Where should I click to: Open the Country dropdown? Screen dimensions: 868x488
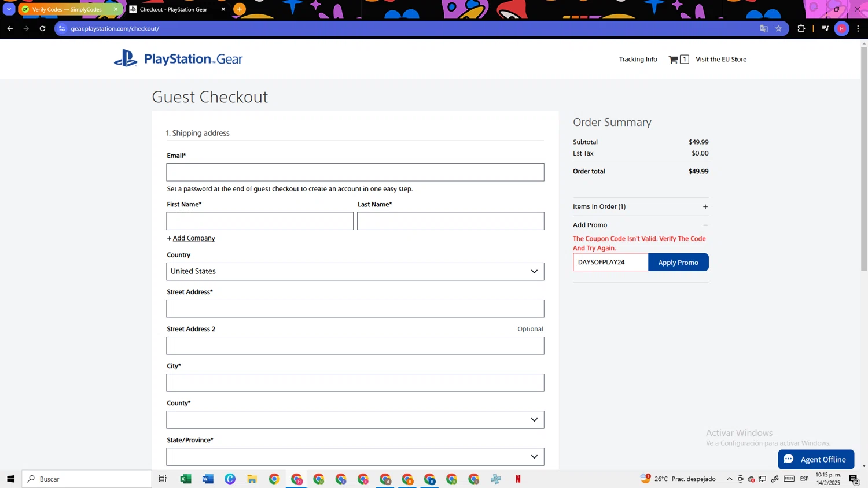(355, 272)
